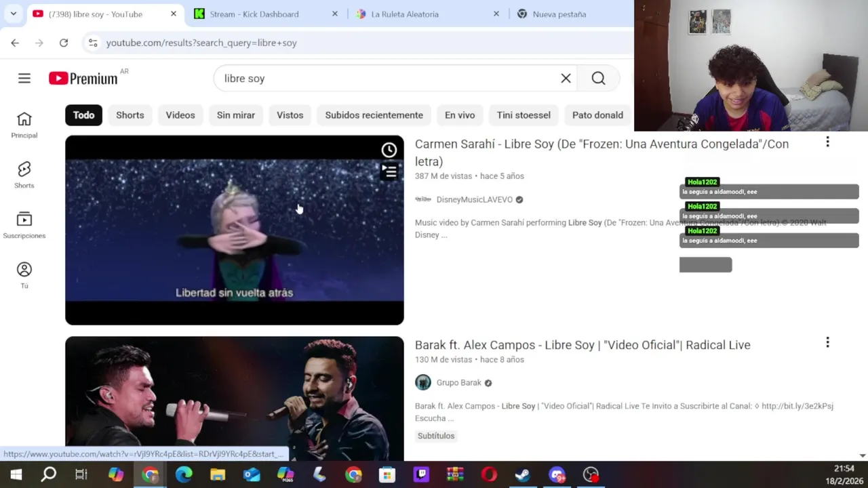
Task: Close the Kick Dashboard tab
Action: (x=335, y=14)
